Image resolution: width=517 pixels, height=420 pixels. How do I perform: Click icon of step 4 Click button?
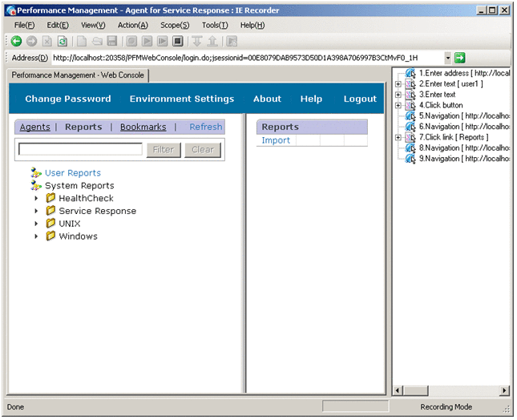pos(410,106)
